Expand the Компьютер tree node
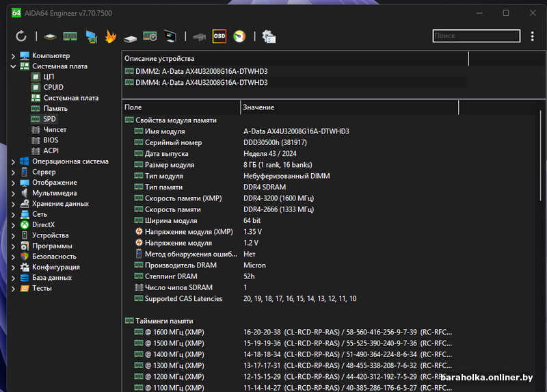 click(13, 56)
